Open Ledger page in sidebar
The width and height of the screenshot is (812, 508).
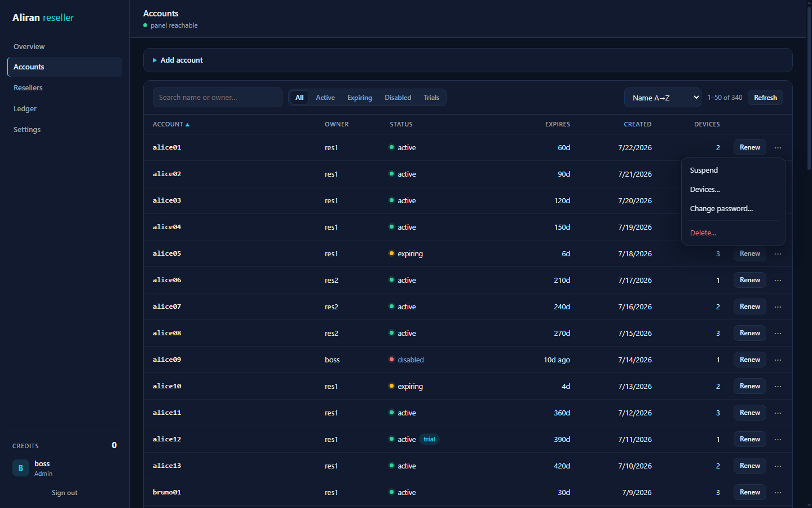click(x=65, y=108)
